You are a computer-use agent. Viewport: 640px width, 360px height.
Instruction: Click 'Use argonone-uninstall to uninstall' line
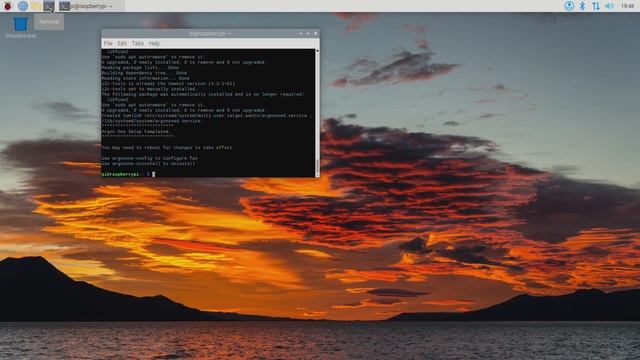pos(148,163)
